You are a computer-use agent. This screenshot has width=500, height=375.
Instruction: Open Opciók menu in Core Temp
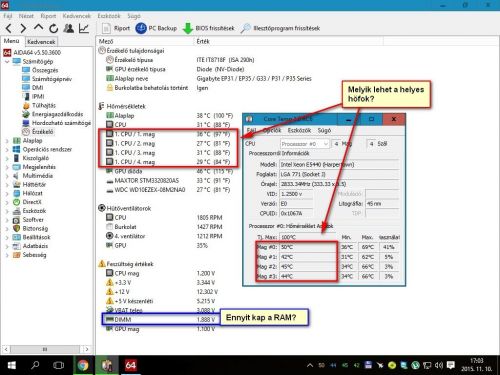tap(272, 130)
